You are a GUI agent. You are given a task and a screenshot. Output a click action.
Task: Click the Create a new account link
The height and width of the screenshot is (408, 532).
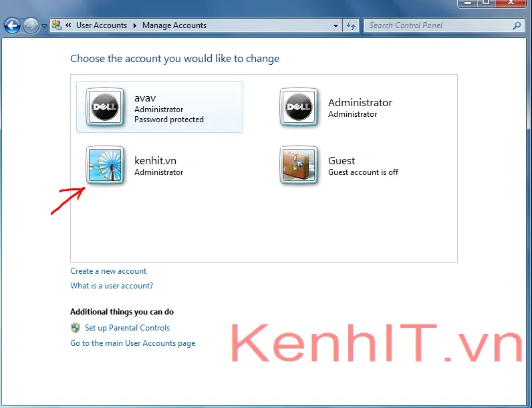coord(108,271)
